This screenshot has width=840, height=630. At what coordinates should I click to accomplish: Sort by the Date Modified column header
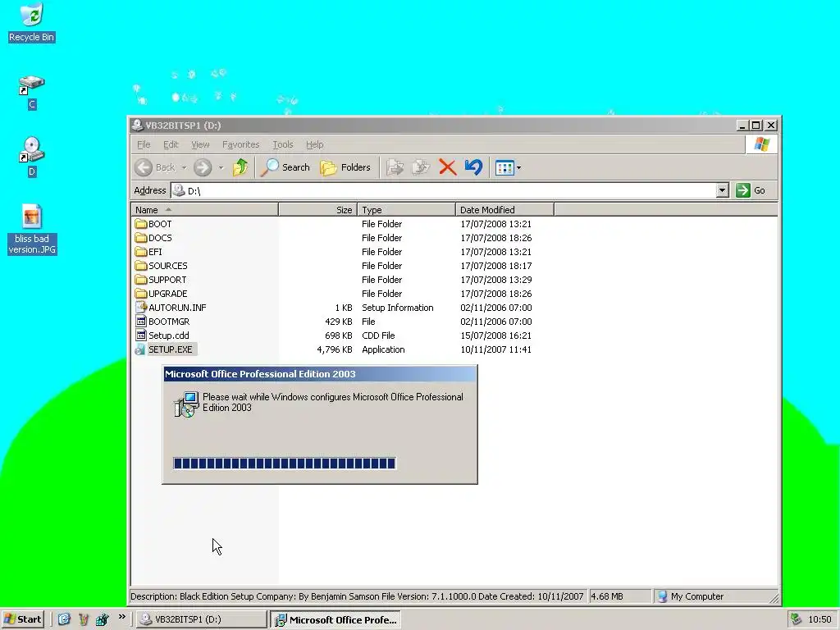[504, 210]
